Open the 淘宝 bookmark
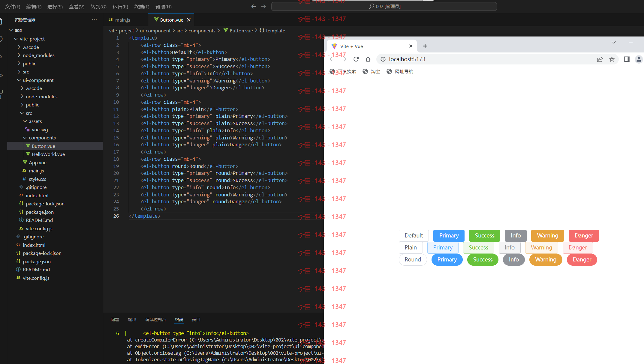Screen dimensions: 644x364 pos(371,71)
